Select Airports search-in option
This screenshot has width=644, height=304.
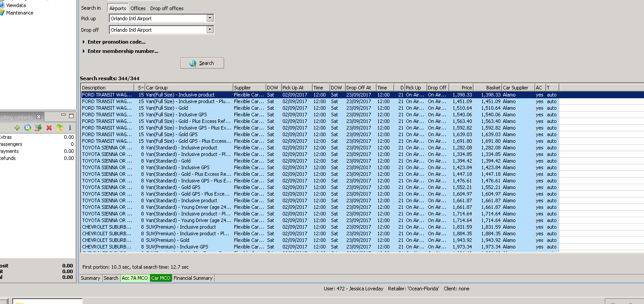click(x=118, y=8)
